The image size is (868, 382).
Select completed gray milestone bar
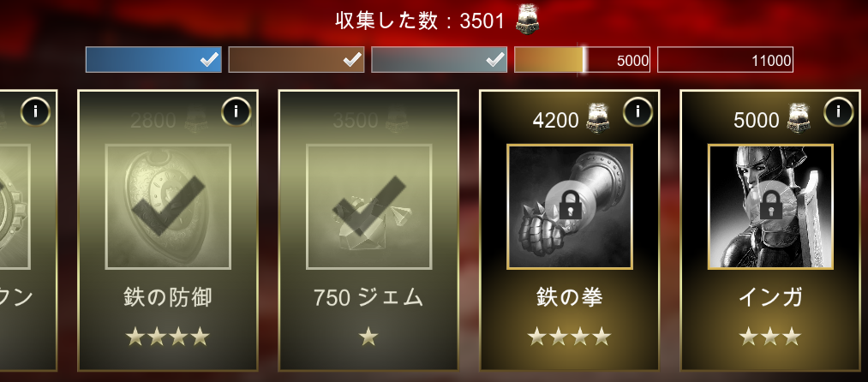[439, 60]
